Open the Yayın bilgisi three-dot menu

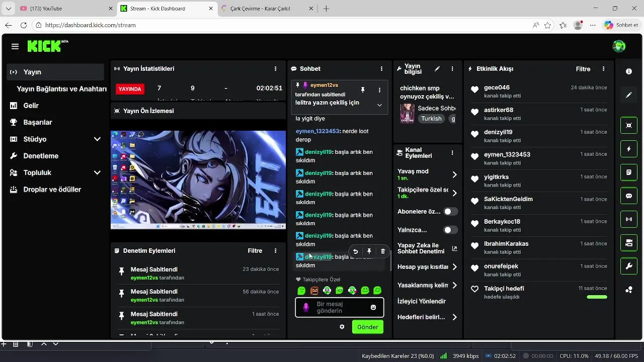point(452,69)
